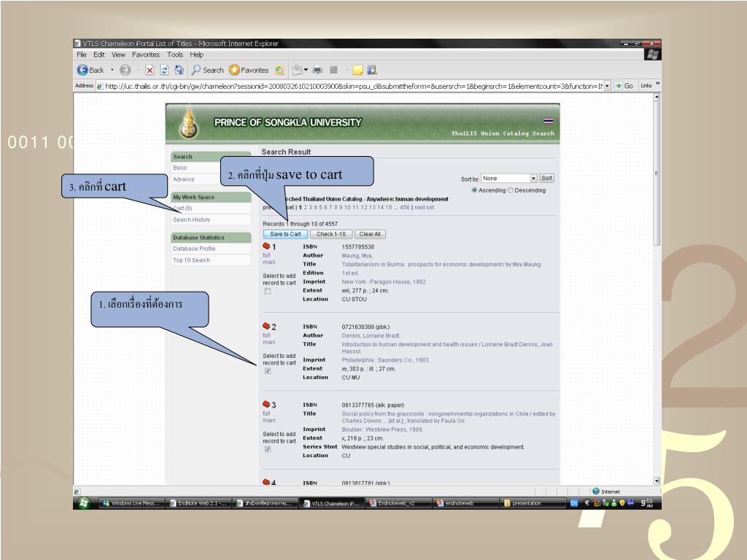Open the Favorites star toolbar button
Viewport: 747px width, 560px height.
click(x=249, y=70)
